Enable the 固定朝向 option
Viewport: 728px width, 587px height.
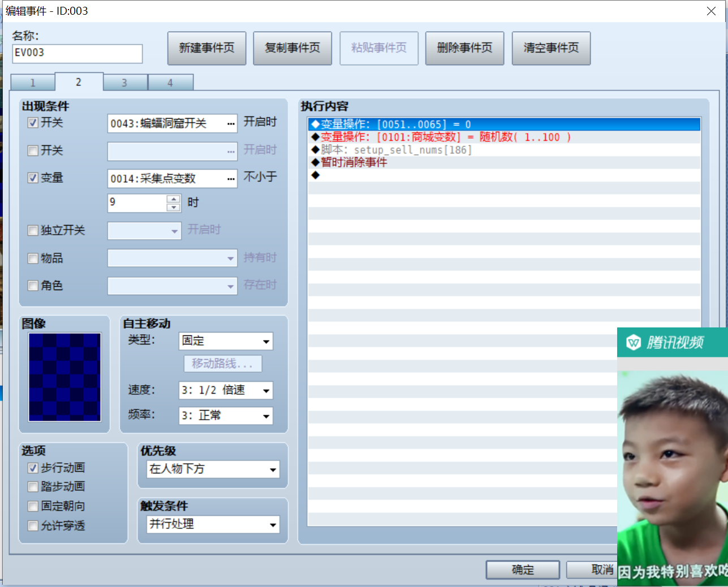click(x=33, y=506)
